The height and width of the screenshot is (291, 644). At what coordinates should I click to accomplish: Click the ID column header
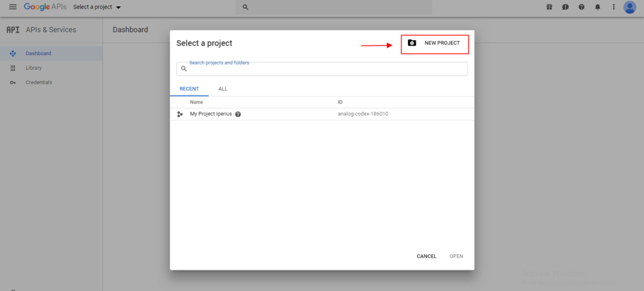click(x=340, y=102)
